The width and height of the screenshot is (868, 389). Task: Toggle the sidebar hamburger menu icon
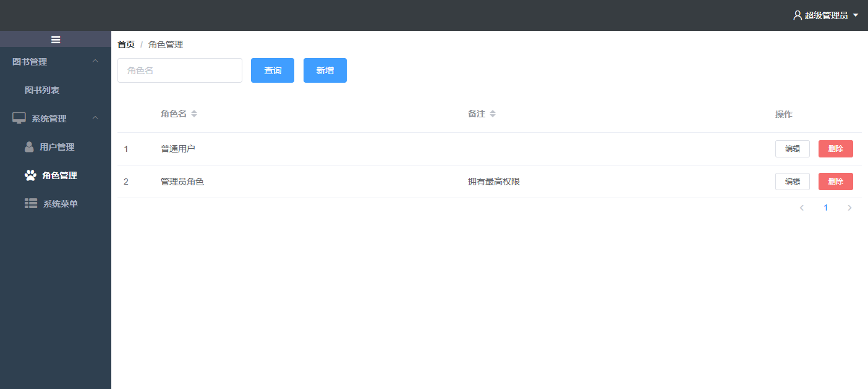(56, 40)
